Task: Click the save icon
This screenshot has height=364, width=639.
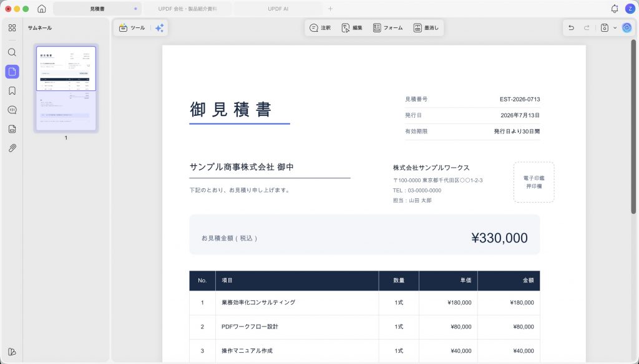Action: coord(605,27)
